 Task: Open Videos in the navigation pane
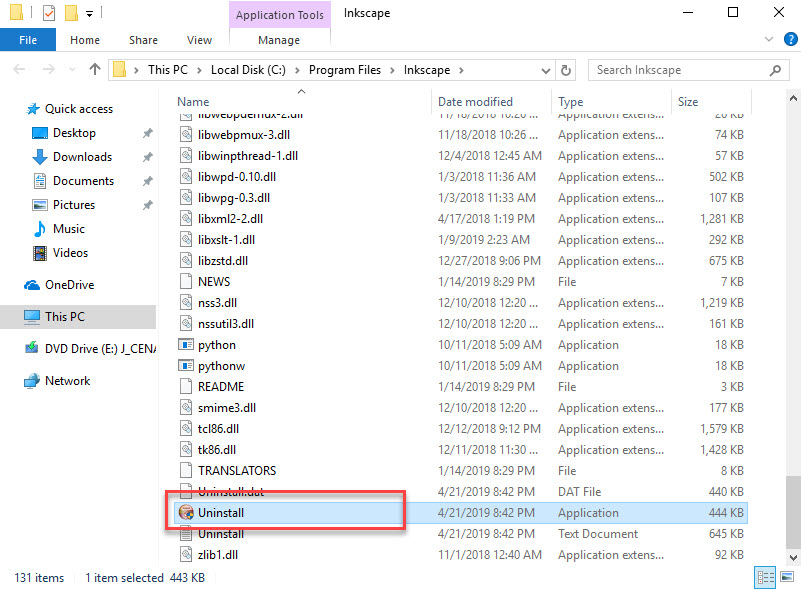tap(70, 253)
